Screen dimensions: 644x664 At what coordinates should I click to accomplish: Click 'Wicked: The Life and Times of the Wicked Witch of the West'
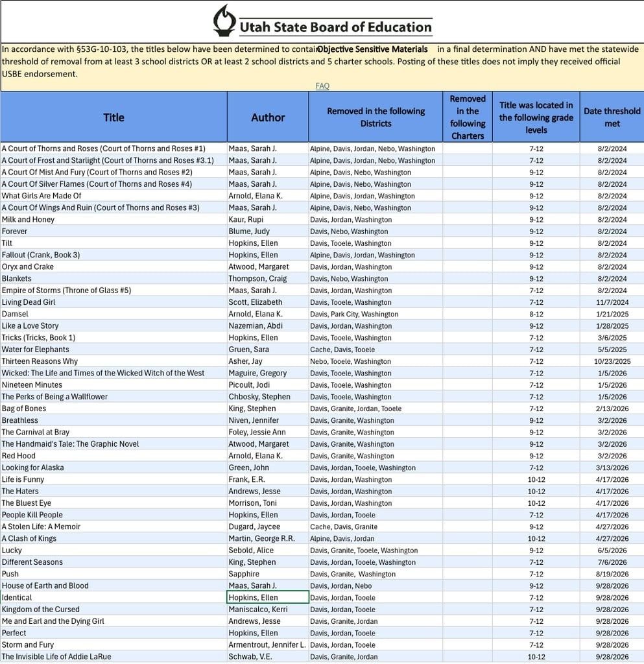(x=113, y=373)
